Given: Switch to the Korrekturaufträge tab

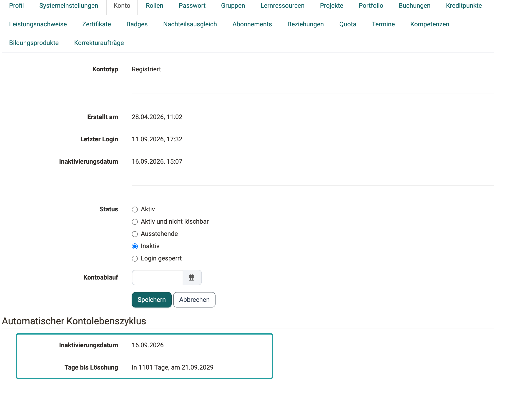Looking at the screenshot, I should coord(99,43).
